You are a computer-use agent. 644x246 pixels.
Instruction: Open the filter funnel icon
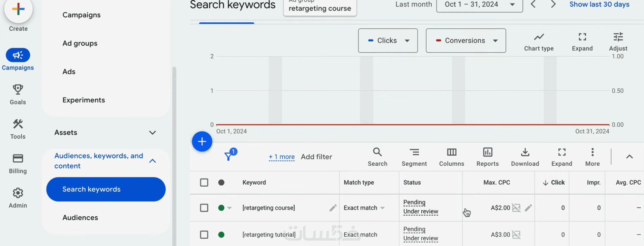coord(229,156)
